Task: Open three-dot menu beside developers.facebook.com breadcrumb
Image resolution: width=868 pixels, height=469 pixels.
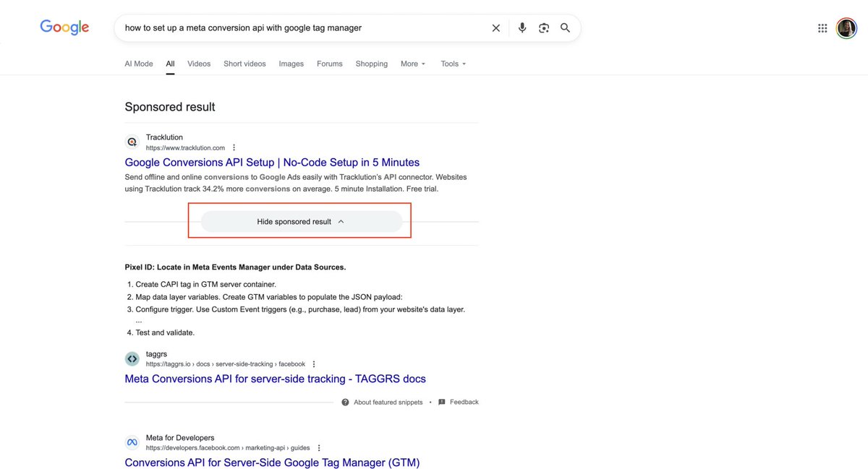Action: click(319, 448)
